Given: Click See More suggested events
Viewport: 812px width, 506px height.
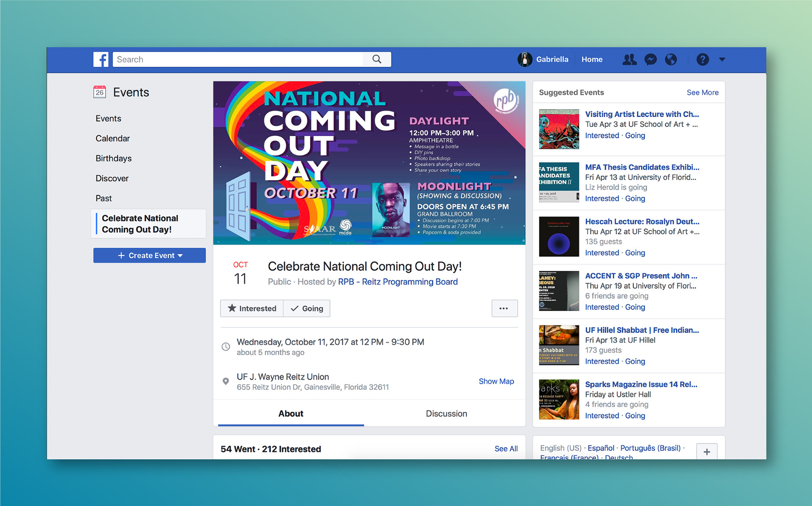Looking at the screenshot, I should pos(702,92).
